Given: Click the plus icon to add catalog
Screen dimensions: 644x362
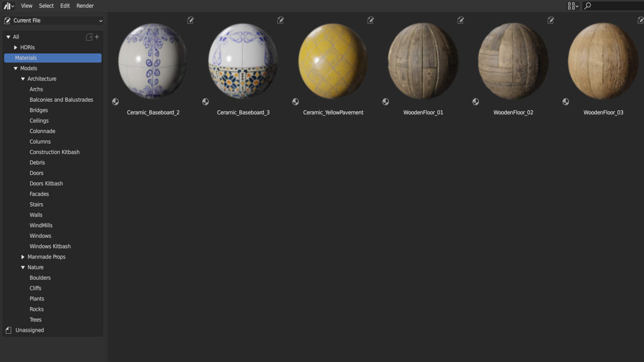Looking at the screenshot, I should point(97,37).
